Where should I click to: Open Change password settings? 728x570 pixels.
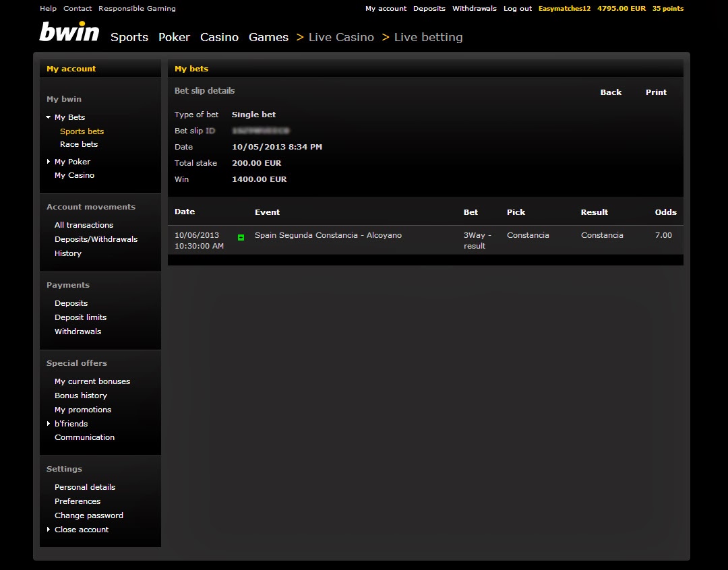89,515
